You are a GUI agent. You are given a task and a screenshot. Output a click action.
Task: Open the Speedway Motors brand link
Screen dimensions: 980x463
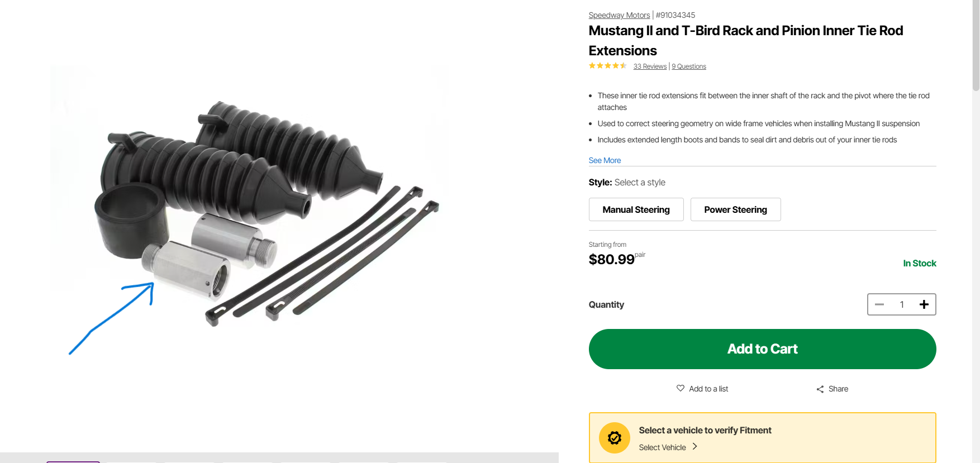tap(619, 15)
